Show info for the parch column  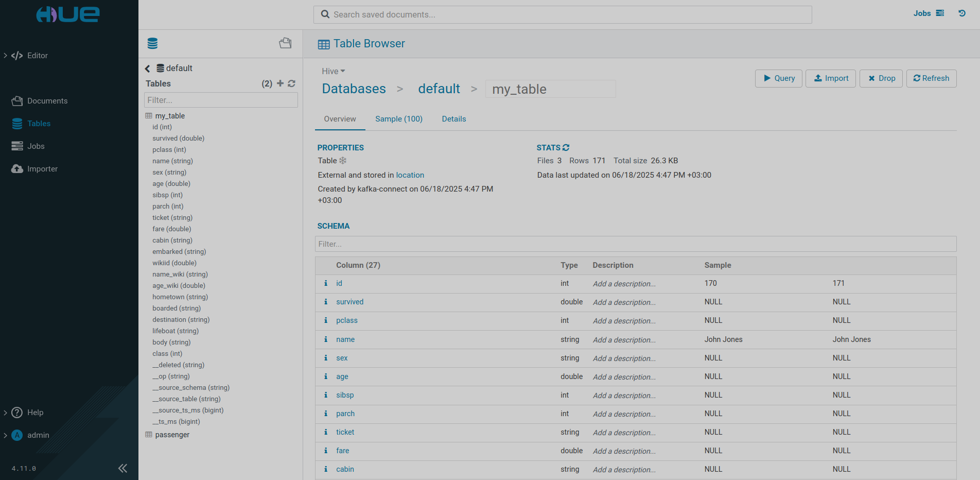pyautogui.click(x=325, y=414)
